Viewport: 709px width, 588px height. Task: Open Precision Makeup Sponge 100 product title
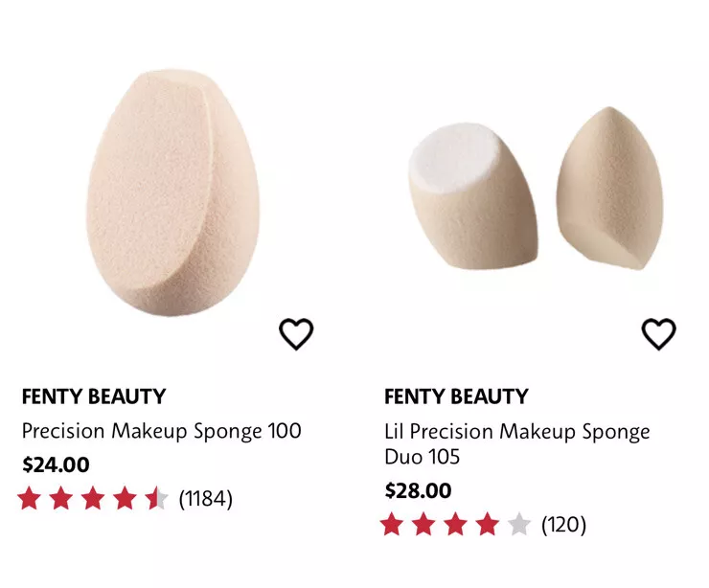161,431
